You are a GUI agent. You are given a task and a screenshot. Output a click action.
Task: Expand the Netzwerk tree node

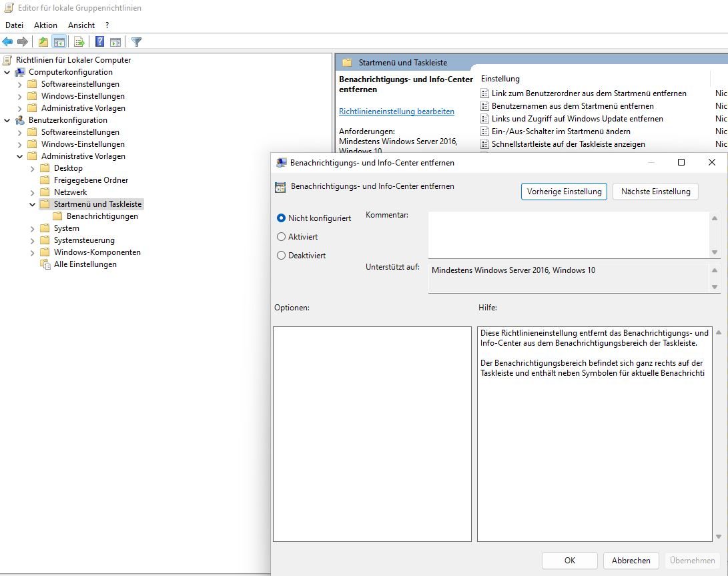32,193
